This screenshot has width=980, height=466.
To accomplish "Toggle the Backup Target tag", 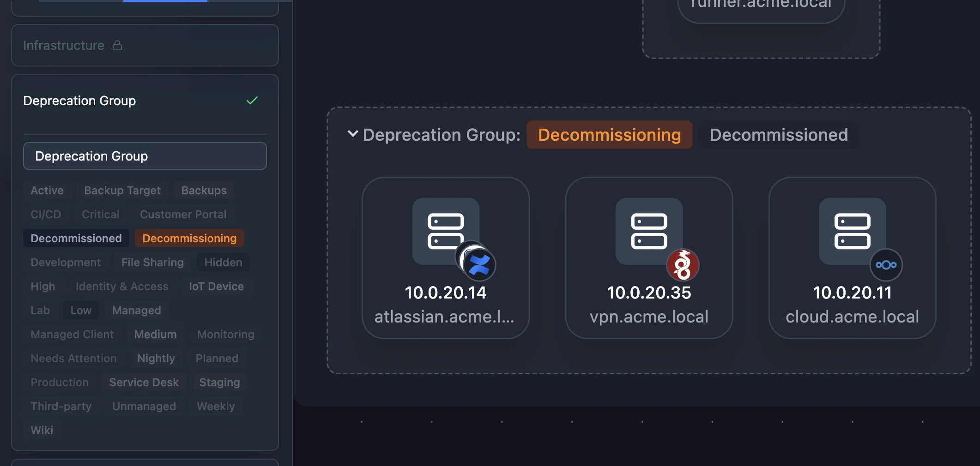I will pos(122,190).
